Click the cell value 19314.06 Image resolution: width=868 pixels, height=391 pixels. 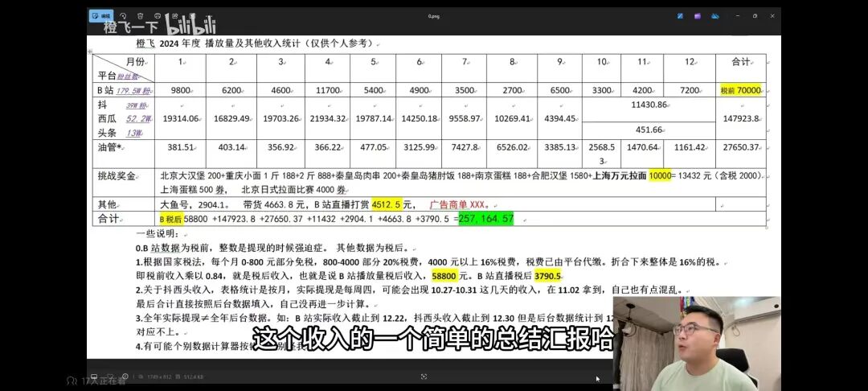pos(181,118)
